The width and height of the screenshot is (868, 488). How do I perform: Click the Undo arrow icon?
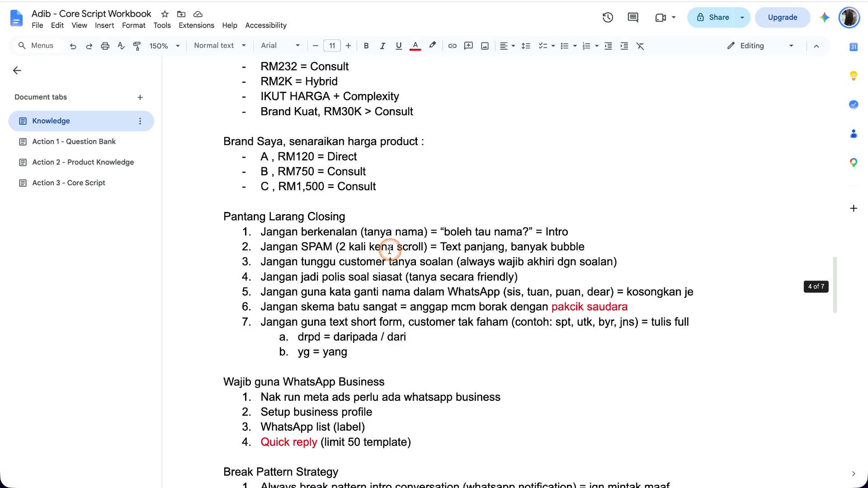[x=73, y=46]
